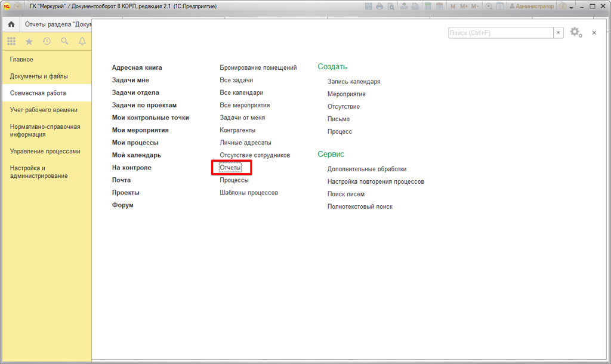Viewport: 611px width, 364px height.
Task: Switch to "Учет рабочего времени" section
Action: pos(44,110)
